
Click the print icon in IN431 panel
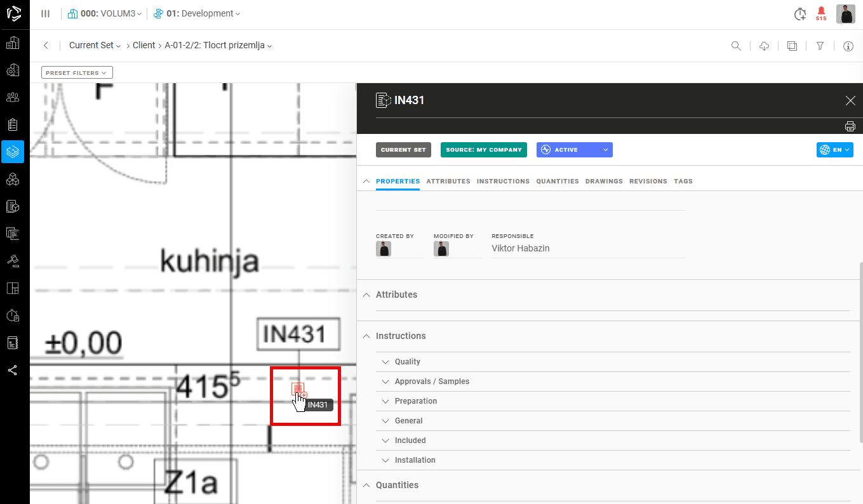coord(850,126)
